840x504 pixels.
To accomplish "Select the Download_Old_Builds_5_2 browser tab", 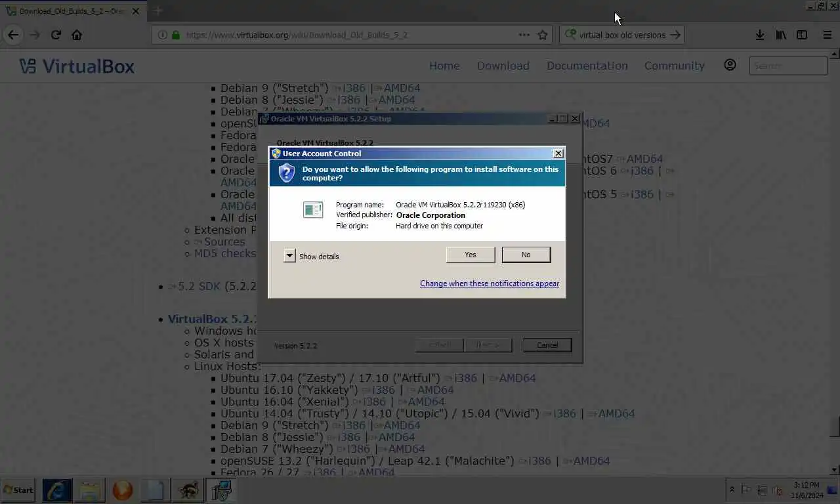I will [x=72, y=11].
